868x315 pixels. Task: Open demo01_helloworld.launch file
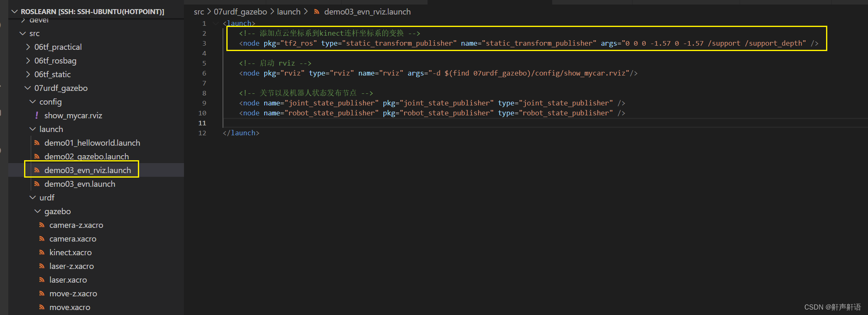pos(92,143)
